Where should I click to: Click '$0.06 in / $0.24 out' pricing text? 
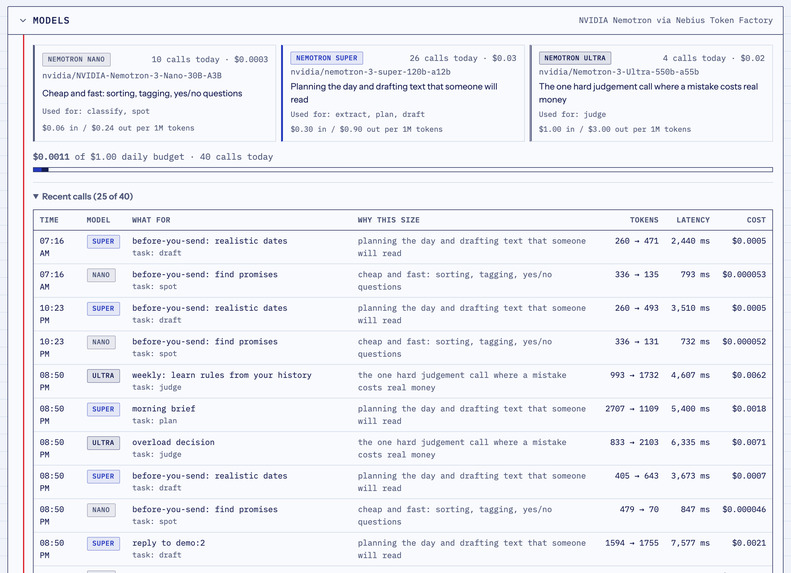click(118, 128)
